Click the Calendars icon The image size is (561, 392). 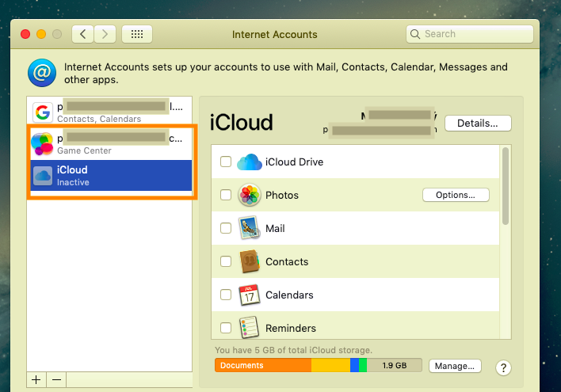coord(250,295)
